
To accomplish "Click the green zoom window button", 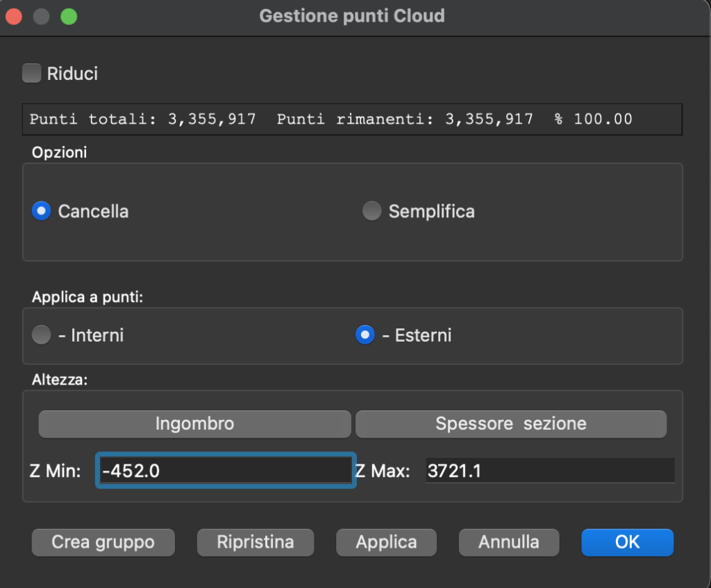I will [69, 16].
